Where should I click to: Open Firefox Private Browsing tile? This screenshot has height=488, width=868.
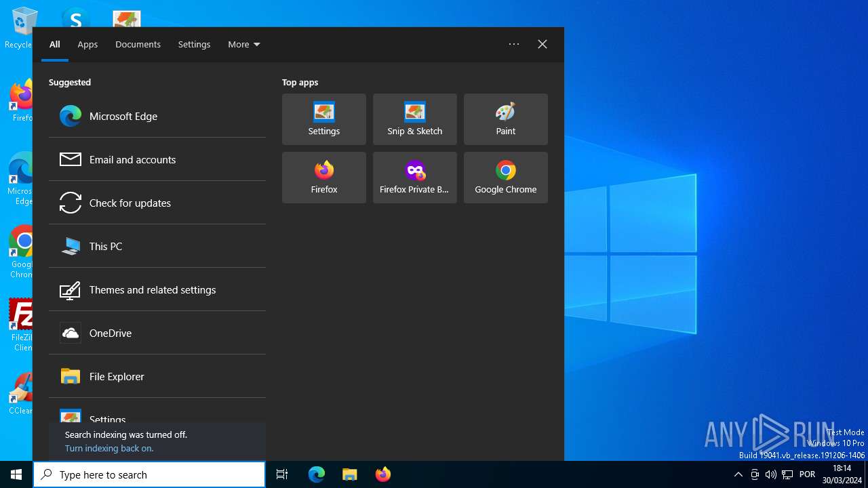pyautogui.click(x=415, y=178)
